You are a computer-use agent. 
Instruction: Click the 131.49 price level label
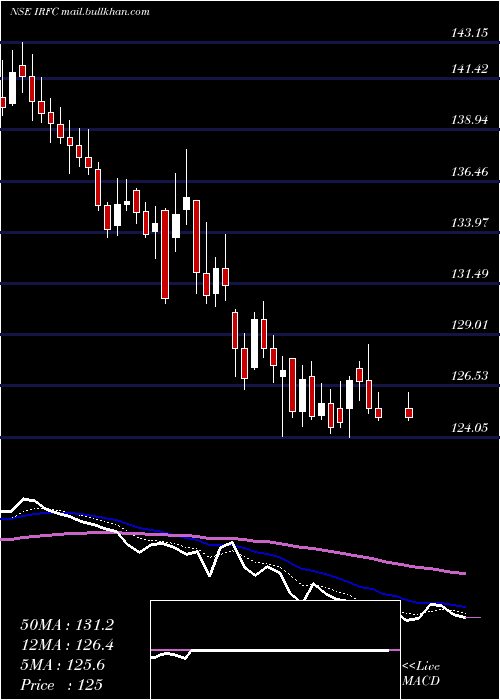(469, 273)
